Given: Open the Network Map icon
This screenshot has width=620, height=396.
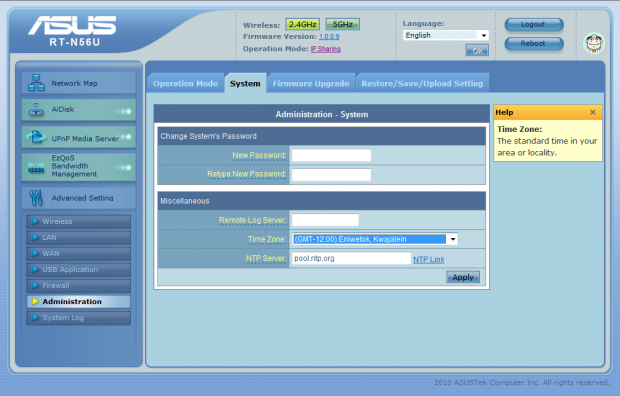Looking at the screenshot, I should (36, 83).
